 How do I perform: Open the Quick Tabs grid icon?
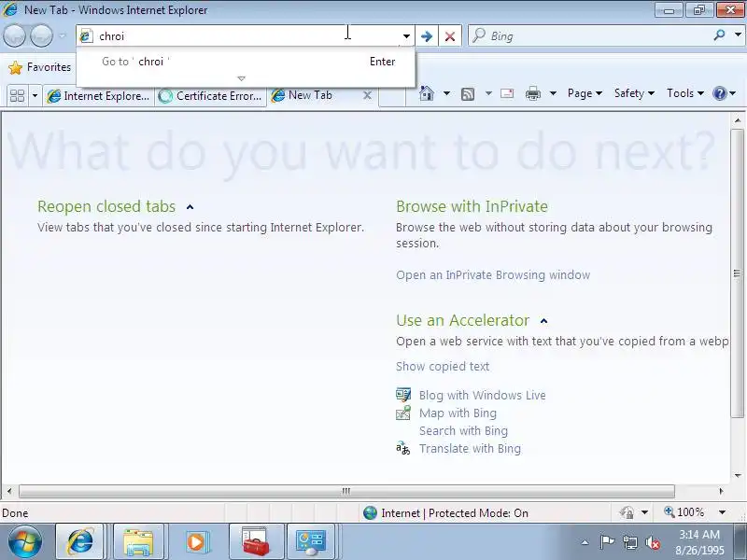17,96
